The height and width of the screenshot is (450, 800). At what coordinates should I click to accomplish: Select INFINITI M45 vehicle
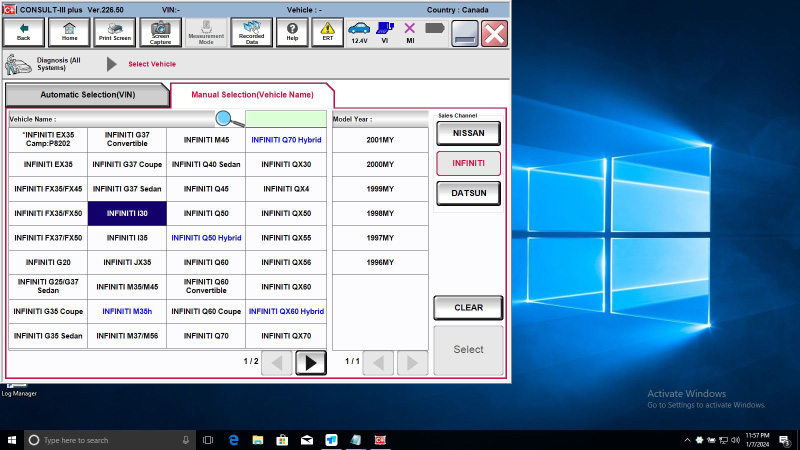pyautogui.click(x=206, y=140)
